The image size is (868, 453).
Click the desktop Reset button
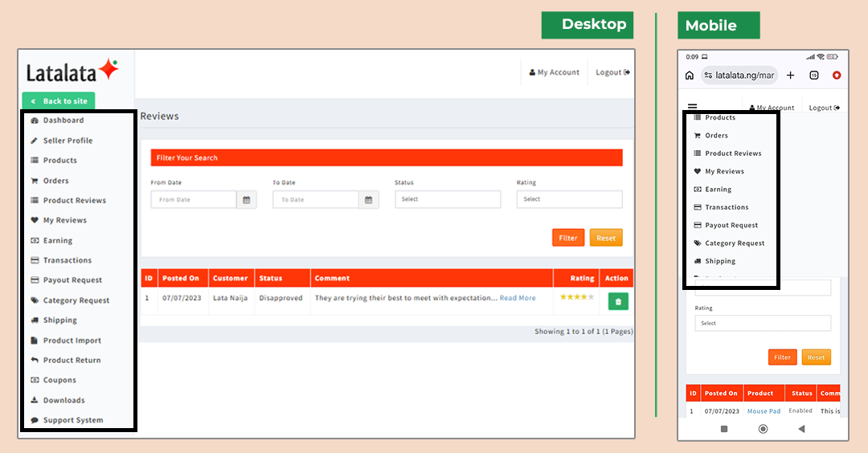(x=606, y=238)
